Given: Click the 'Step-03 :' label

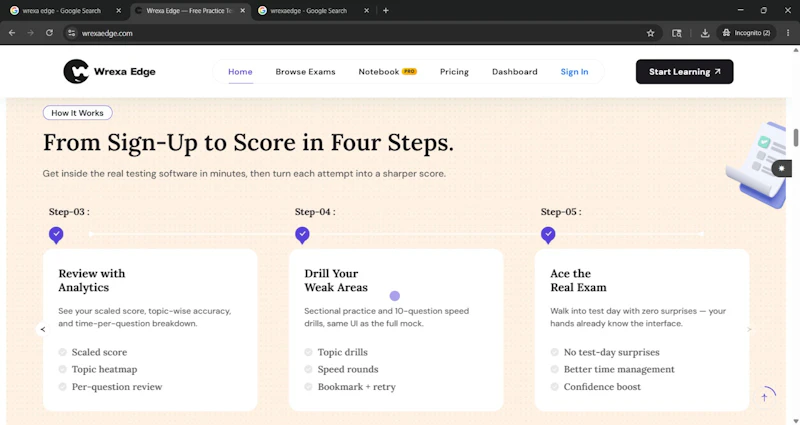Looking at the screenshot, I should click(x=69, y=212).
